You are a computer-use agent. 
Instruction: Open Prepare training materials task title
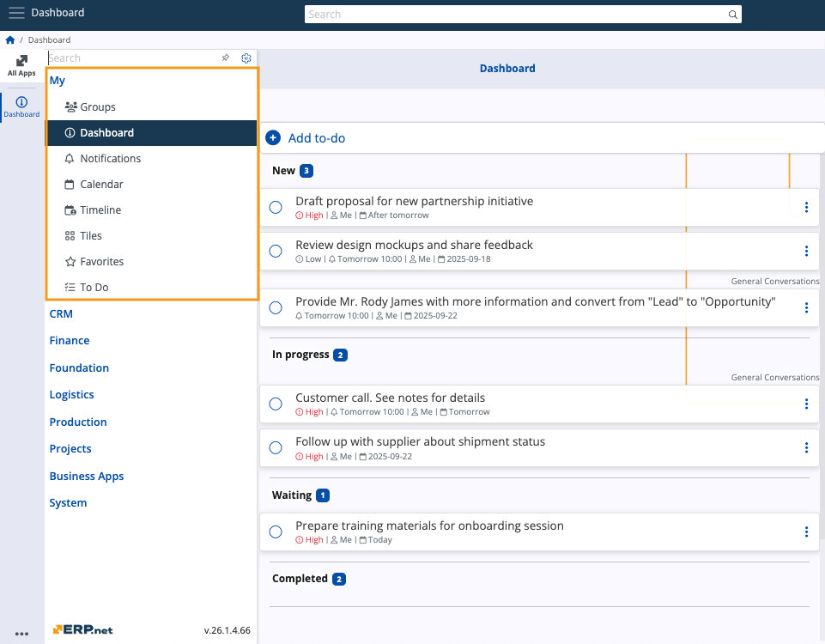pos(429,526)
